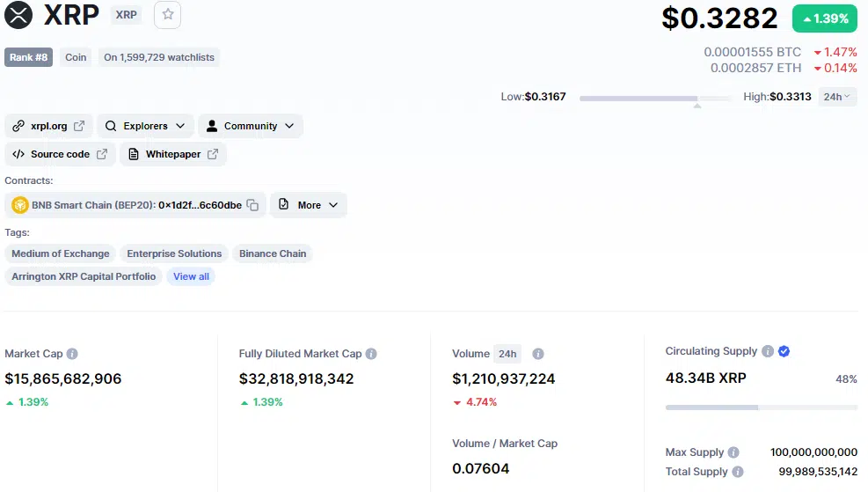Click the 0.00001555 BTC price

point(752,52)
